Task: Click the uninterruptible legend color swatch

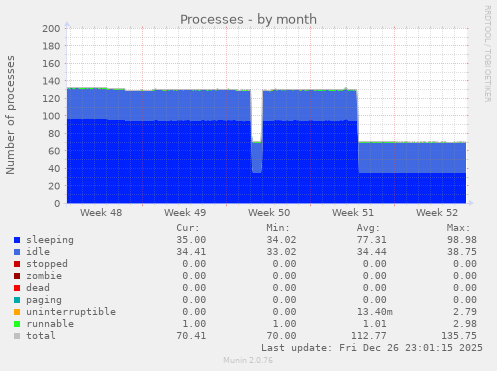Action: [x=17, y=312]
